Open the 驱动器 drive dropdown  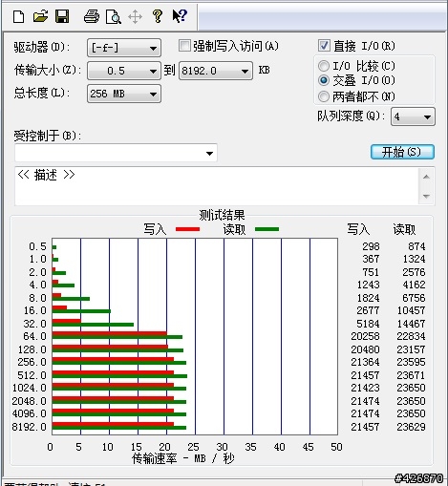[x=124, y=48]
